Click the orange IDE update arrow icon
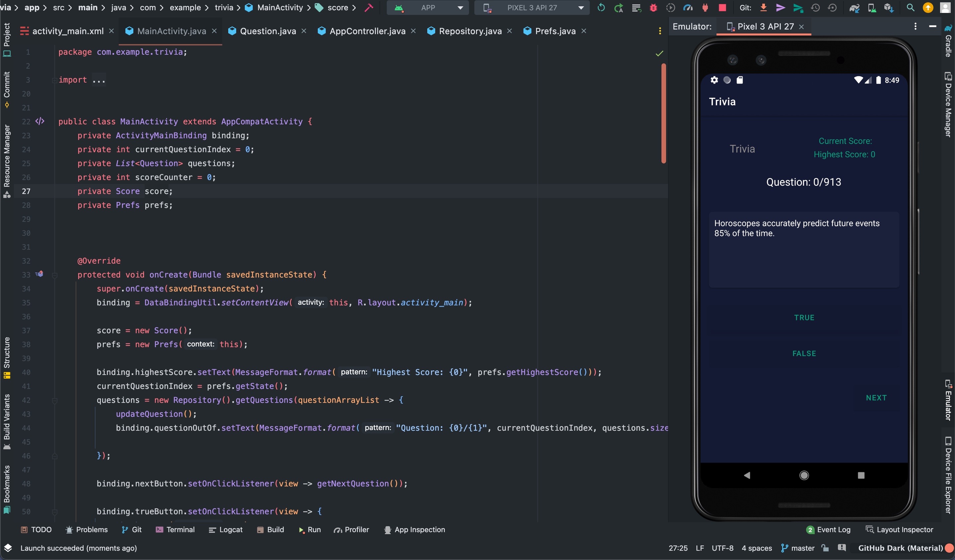The image size is (955, 560). pyautogui.click(x=928, y=8)
